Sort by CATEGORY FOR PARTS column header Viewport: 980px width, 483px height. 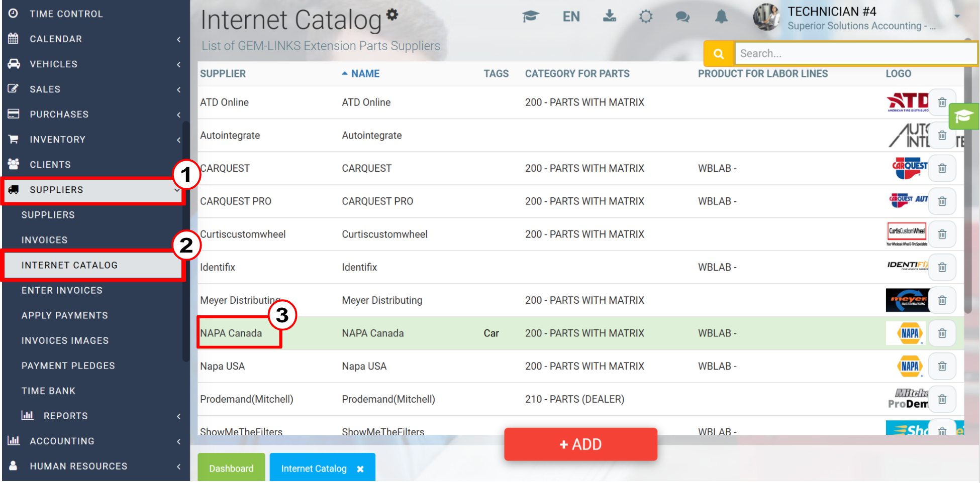[x=577, y=74]
